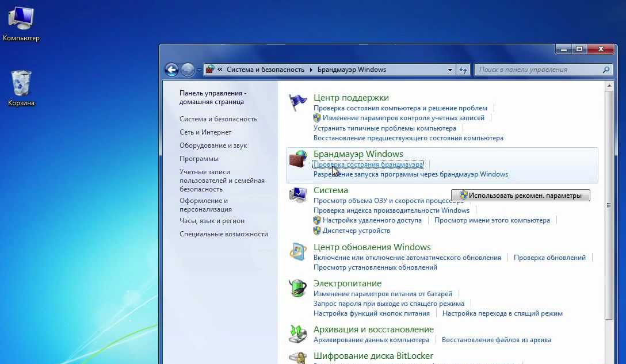Click the search magnifier icon
The height and width of the screenshot is (364, 626).
606,70
